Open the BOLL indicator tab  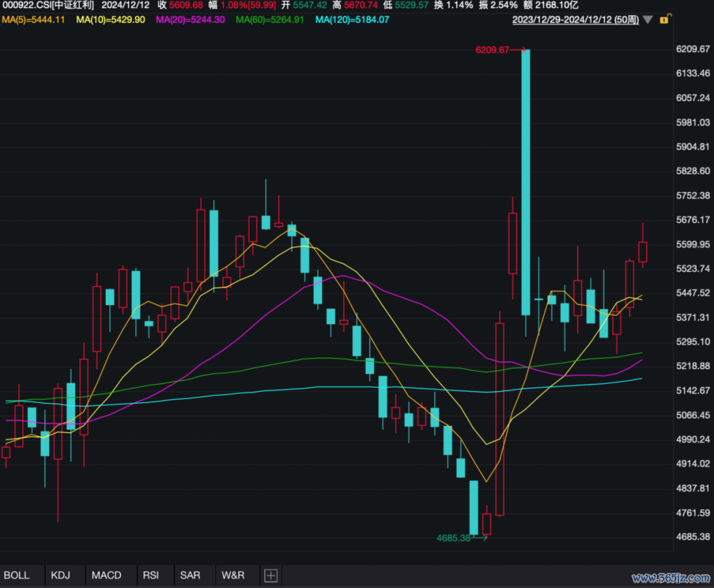tap(17, 575)
